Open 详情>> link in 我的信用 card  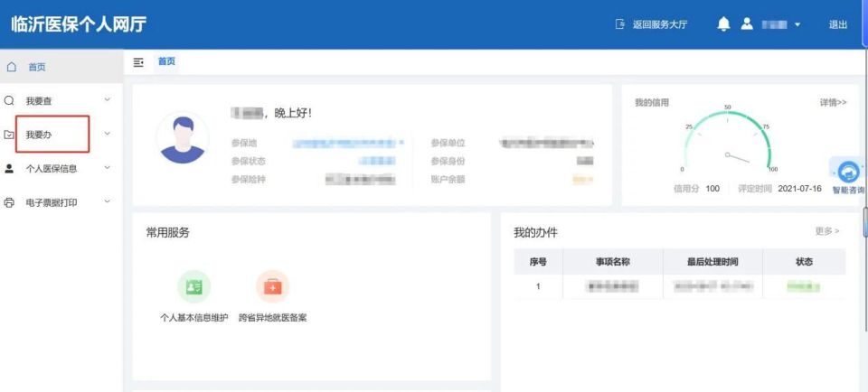point(833,102)
